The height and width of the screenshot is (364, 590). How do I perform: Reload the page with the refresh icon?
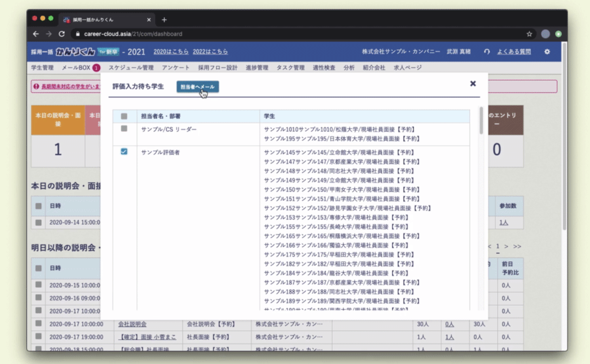pos(62,34)
